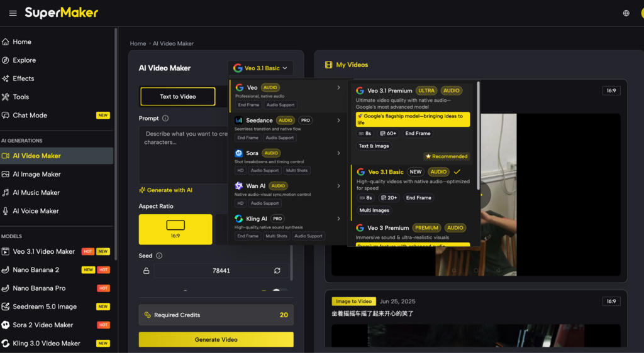Screen dimensions: 644x353
Task: Click the Kling 3.0 Video Maker icon
Action: 5,343
